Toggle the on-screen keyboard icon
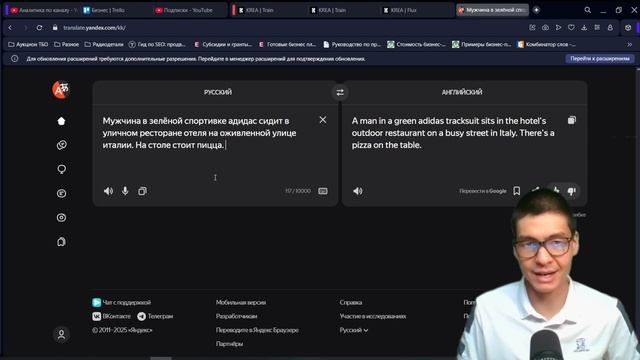 (322, 191)
